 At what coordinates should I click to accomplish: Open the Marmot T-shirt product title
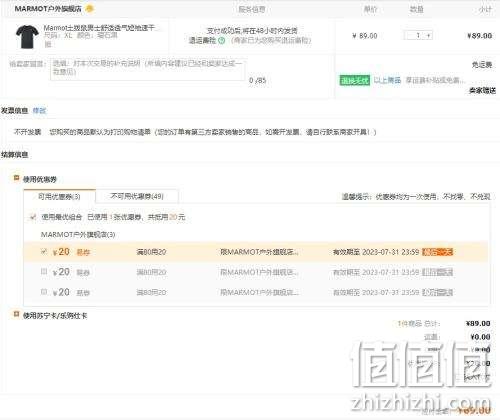point(101,28)
